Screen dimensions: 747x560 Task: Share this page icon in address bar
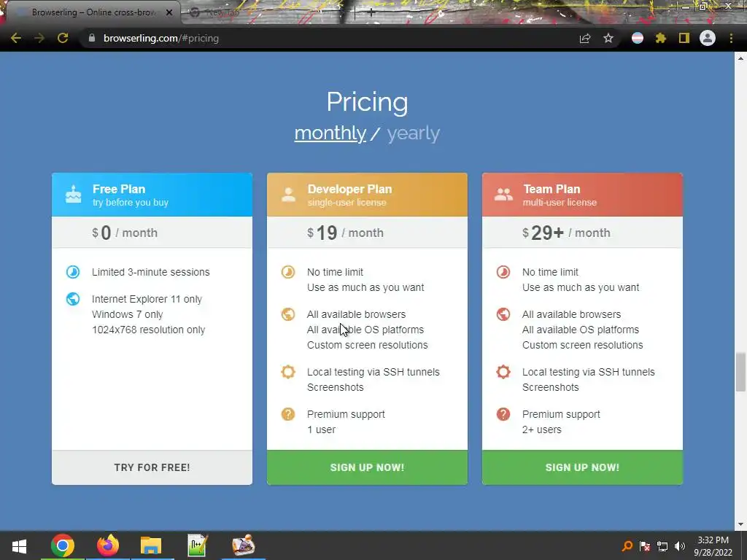click(585, 38)
